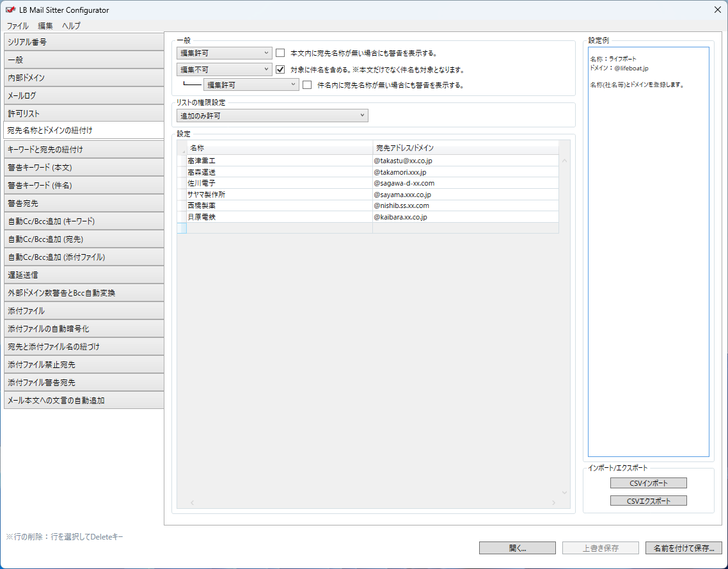728x569 pixels.
Task: Close the Configurator window
Action: click(x=717, y=10)
